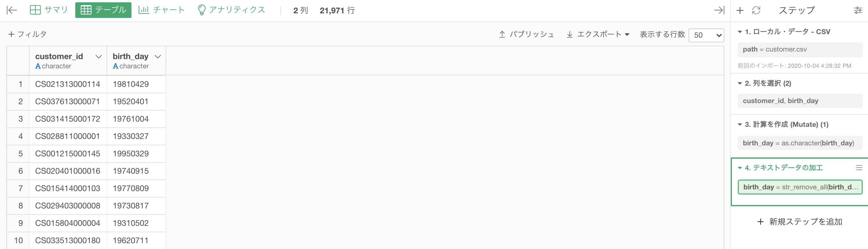Collapse step 1 ローカル・データ - CSV
The image size is (868, 249).
coord(740,32)
